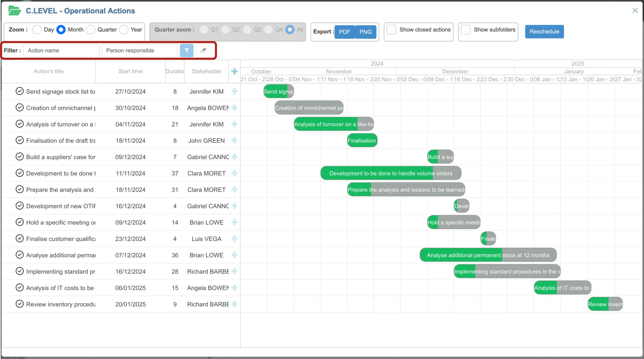Export the Gantt chart as PNG
Viewport: 644px width, 359px height.
[x=366, y=32]
